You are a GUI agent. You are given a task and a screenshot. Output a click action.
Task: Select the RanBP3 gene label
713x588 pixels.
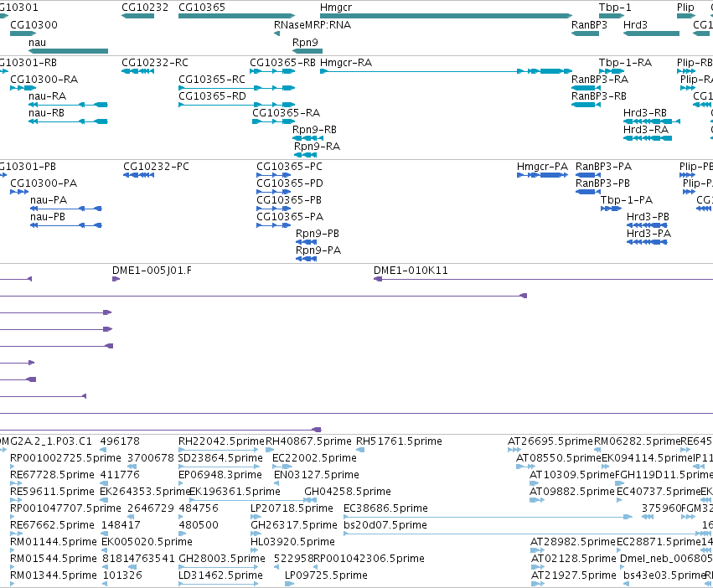(589, 25)
